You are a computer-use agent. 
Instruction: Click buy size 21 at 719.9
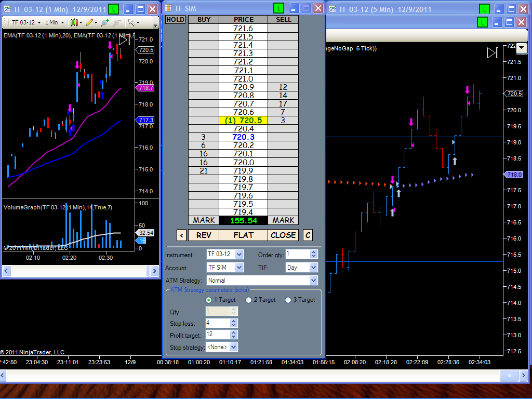204,170
